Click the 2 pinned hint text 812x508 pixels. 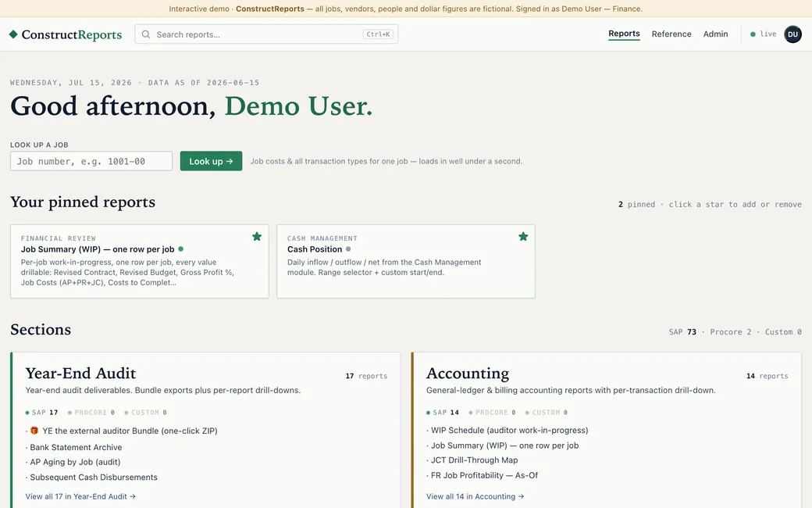coord(710,204)
